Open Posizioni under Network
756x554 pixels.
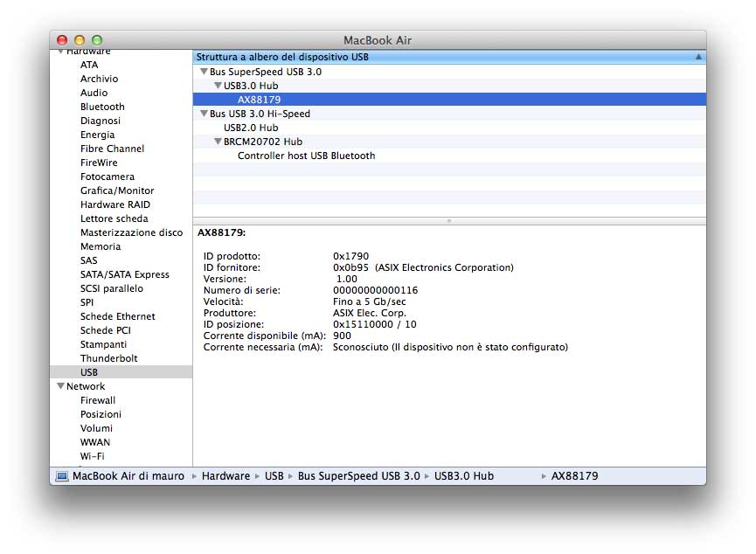pyautogui.click(x=101, y=414)
